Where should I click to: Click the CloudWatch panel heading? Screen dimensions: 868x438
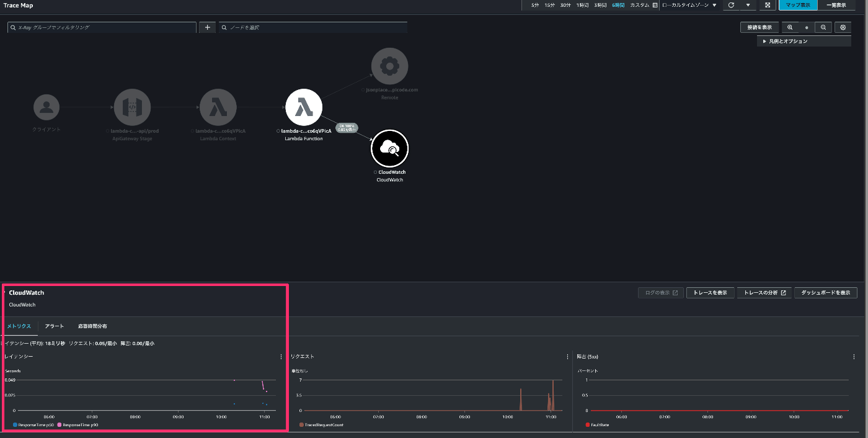[27, 293]
